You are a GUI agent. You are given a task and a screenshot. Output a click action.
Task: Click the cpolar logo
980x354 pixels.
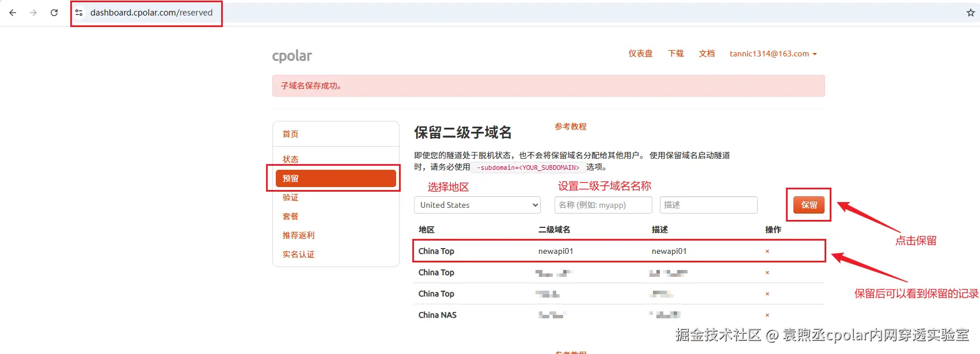coord(292,56)
